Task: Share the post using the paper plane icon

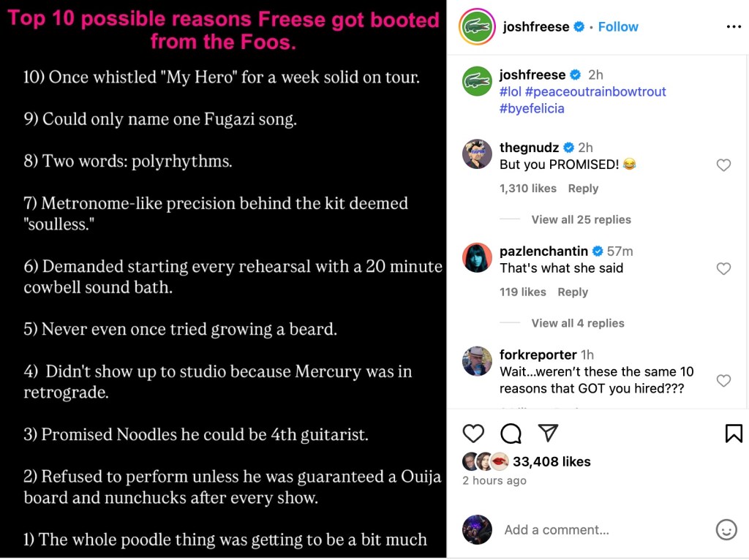Action: coord(548,433)
